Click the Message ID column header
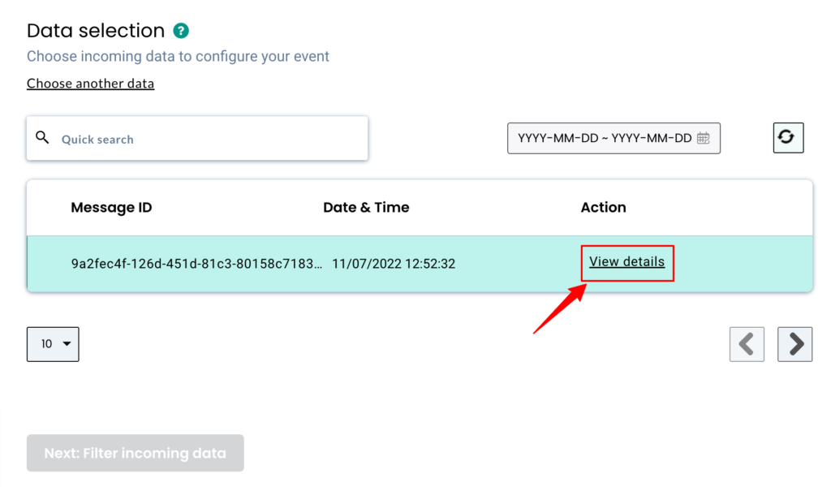The image size is (831, 504). pyautogui.click(x=111, y=208)
